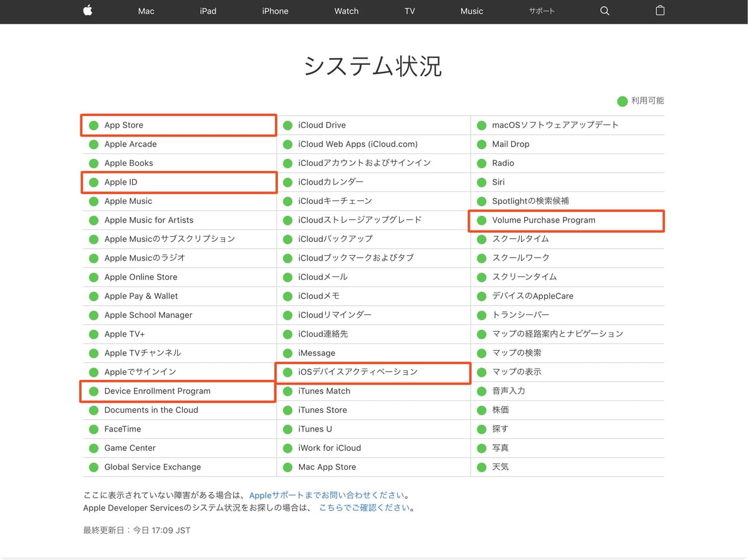748x560 pixels.
Task: Click the green dot beside Siri
Action: point(481,182)
